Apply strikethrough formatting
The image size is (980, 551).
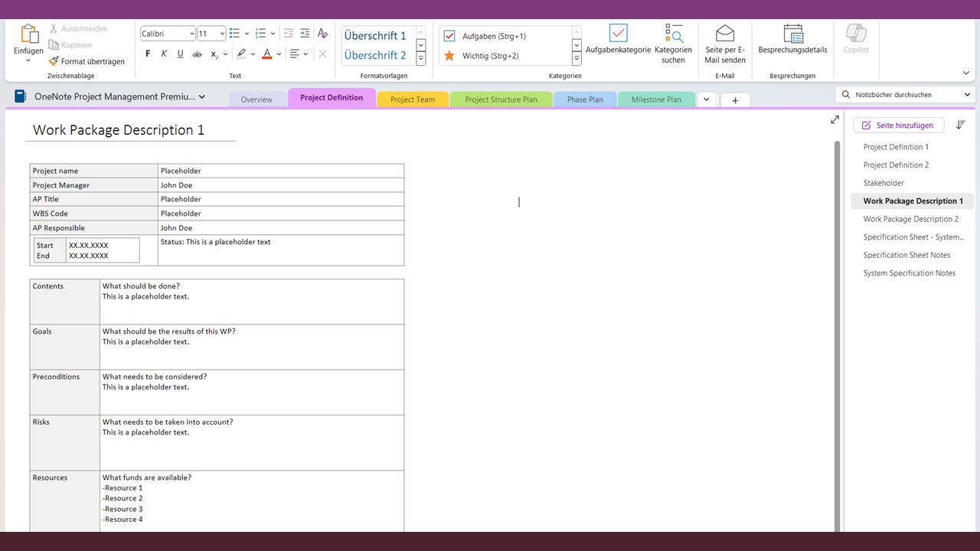[197, 54]
